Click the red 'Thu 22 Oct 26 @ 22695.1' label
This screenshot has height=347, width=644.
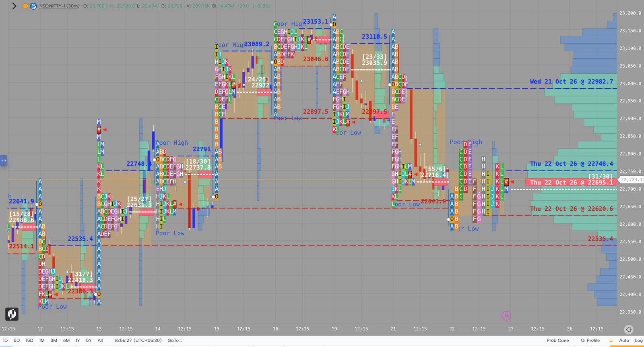point(571,183)
